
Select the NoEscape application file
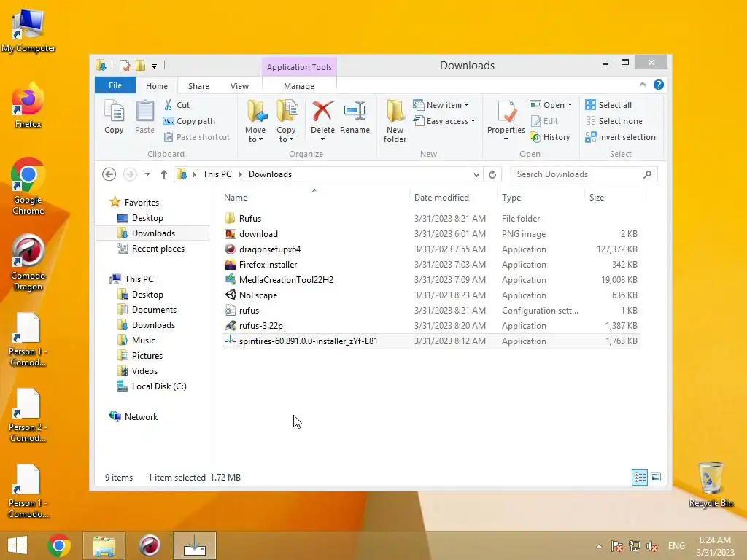(x=430, y=295)
